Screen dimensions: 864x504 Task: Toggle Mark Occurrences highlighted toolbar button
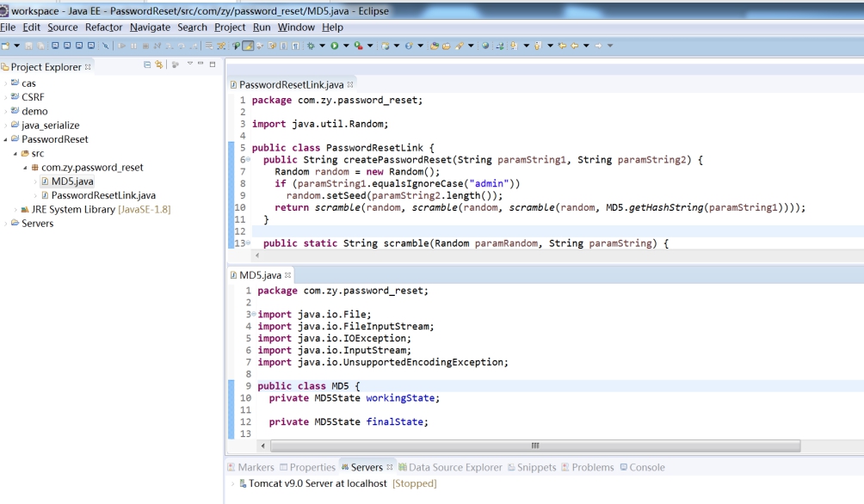click(248, 46)
